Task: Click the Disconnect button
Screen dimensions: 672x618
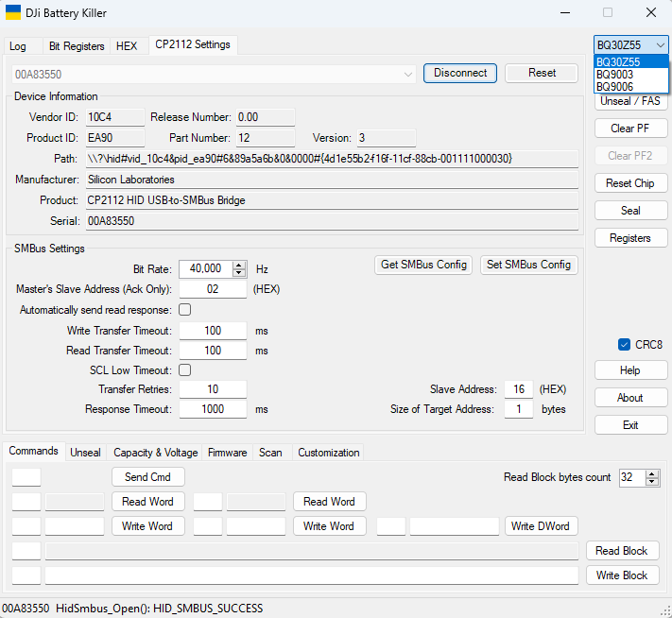Action: point(460,73)
